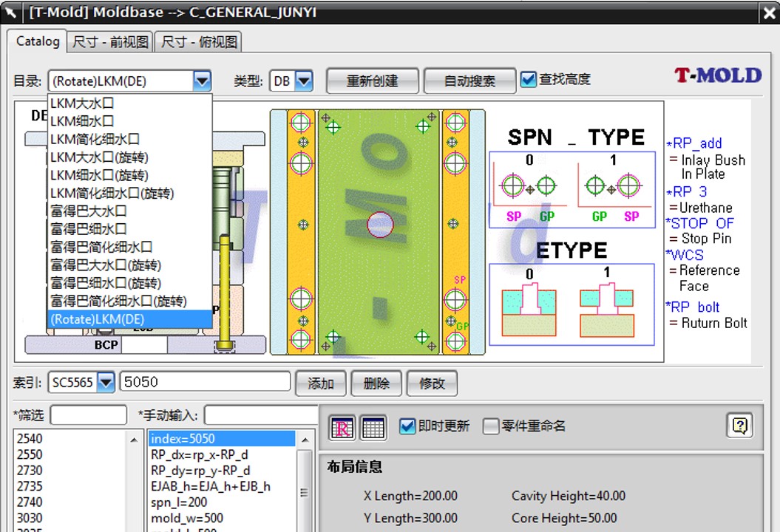780x532 pixels.
Task: Click the Core Height=50.00 value
Action: click(564, 518)
